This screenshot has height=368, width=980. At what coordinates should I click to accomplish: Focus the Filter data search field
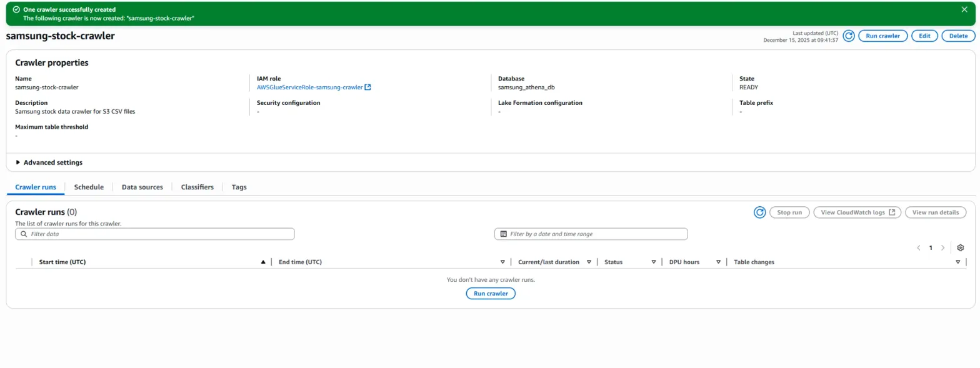coord(154,234)
